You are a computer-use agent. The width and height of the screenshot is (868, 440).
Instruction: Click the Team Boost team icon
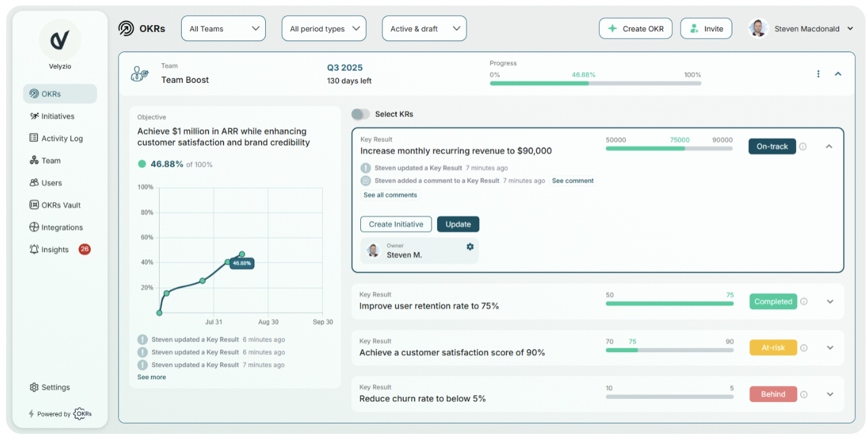139,74
